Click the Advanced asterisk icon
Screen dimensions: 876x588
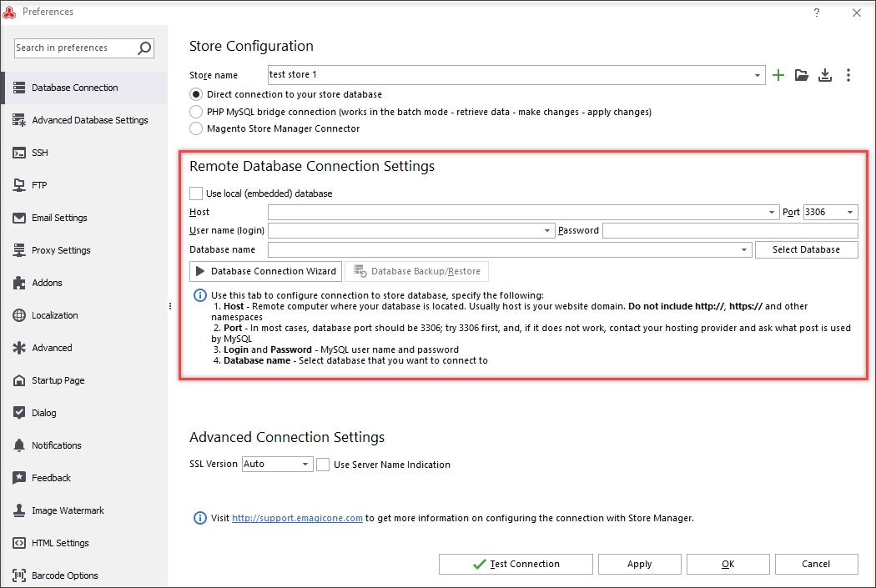[x=19, y=347]
